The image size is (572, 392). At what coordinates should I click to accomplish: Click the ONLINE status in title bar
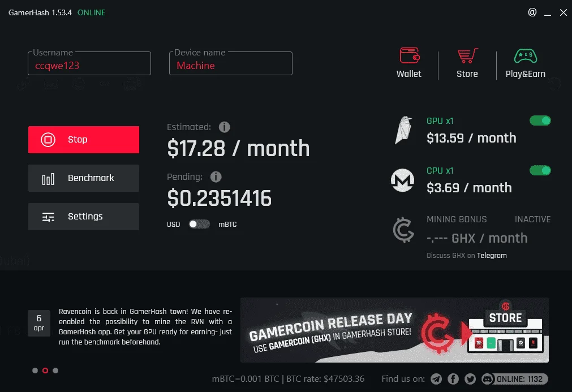[x=91, y=12]
